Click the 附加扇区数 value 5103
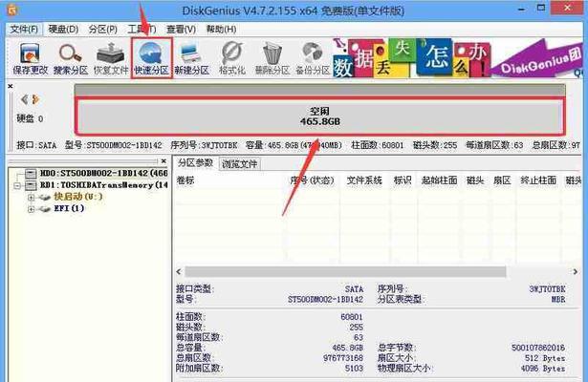Image resolution: width=588 pixels, height=382 pixels. (x=354, y=369)
